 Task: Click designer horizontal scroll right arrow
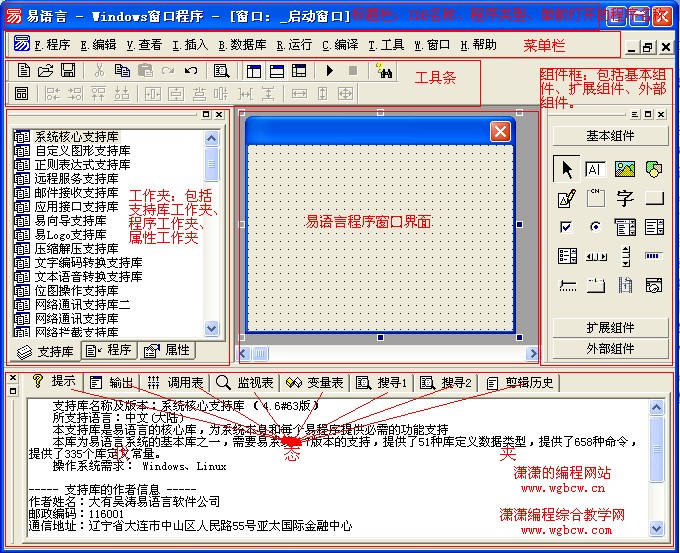[532, 353]
